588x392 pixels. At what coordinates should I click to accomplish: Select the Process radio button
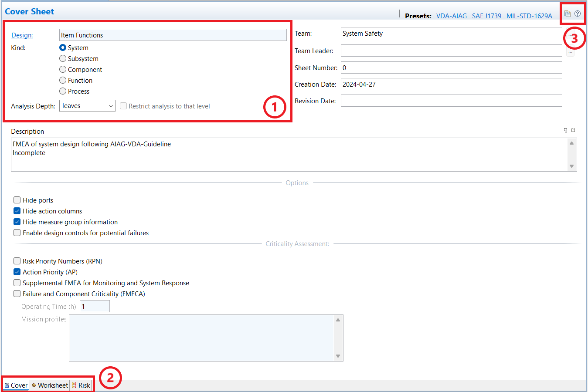click(x=63, y=91)
